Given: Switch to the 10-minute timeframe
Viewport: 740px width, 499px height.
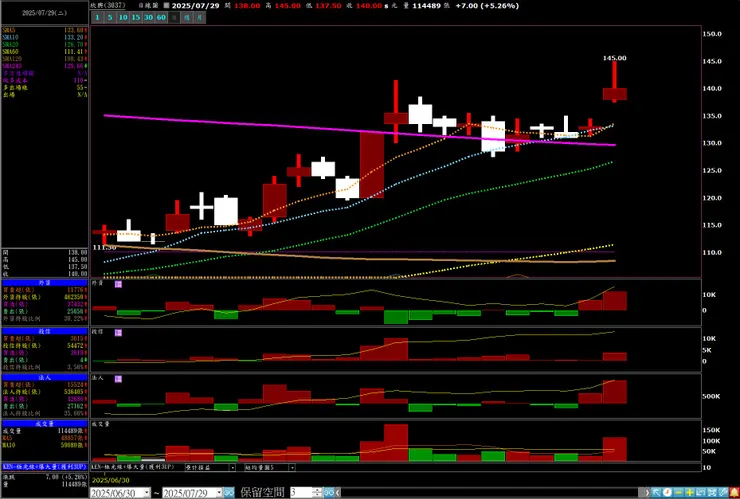Looking at the screenshot, I should [x=123, y=17].
